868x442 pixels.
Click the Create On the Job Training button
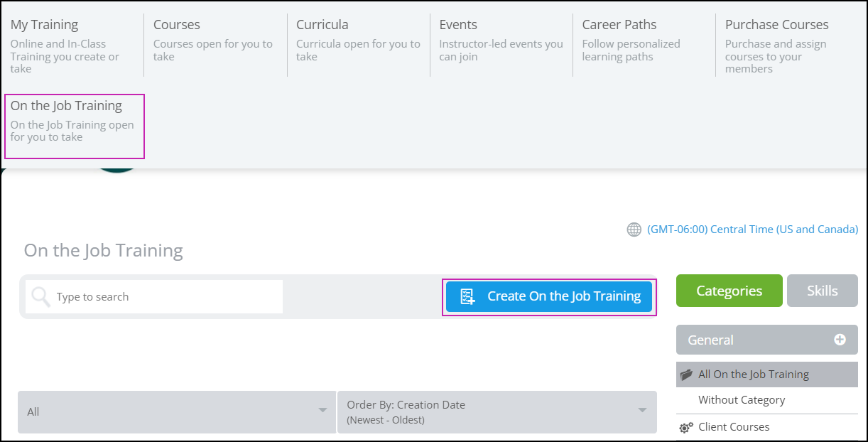(x=549, y=296)
